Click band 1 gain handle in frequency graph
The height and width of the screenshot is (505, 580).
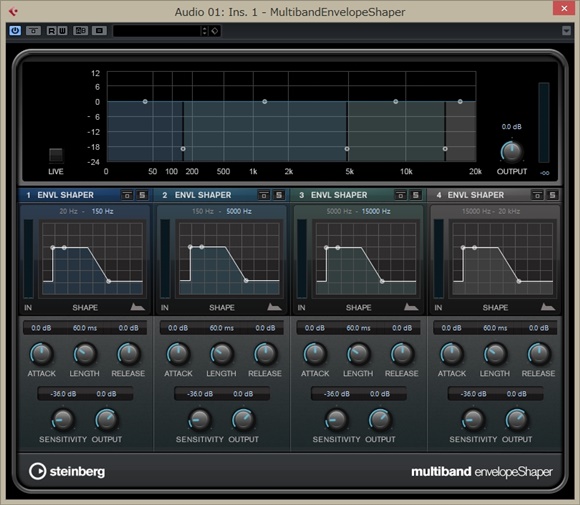point(145,101)
